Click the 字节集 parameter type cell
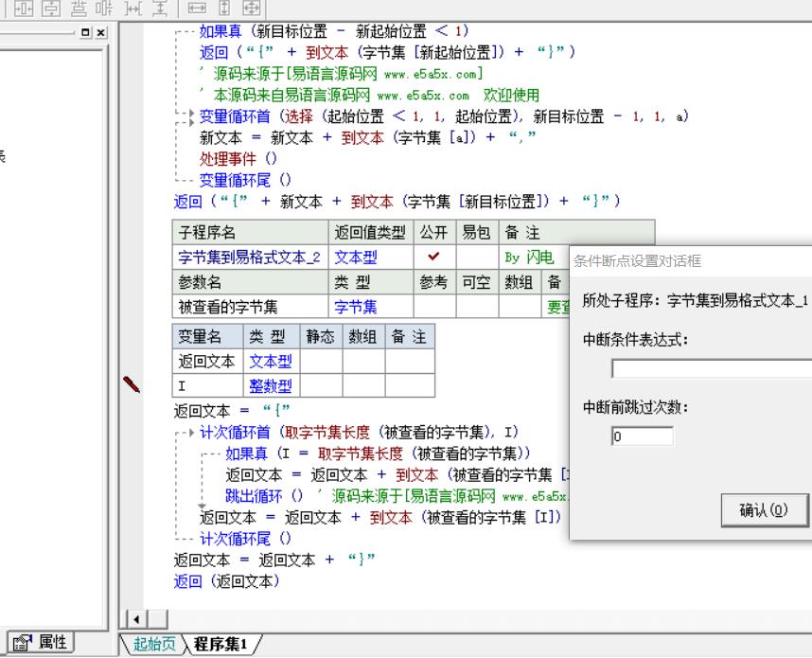 pyautogui.click(x=371, y=307)
